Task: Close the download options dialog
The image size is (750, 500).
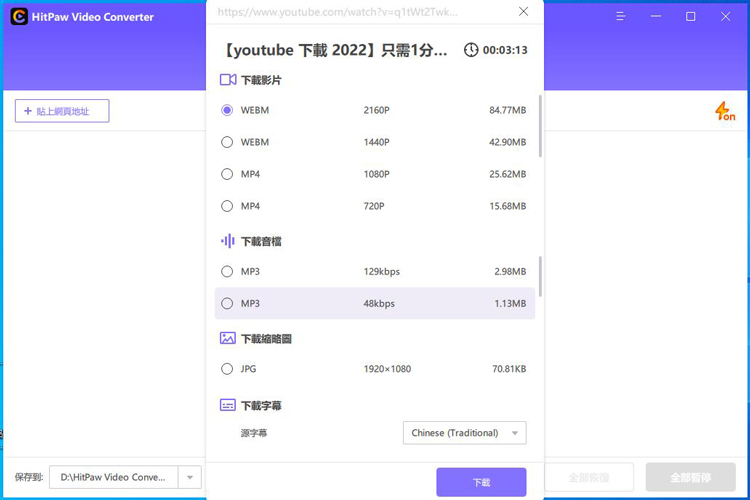Action: [x=523, y=11]
